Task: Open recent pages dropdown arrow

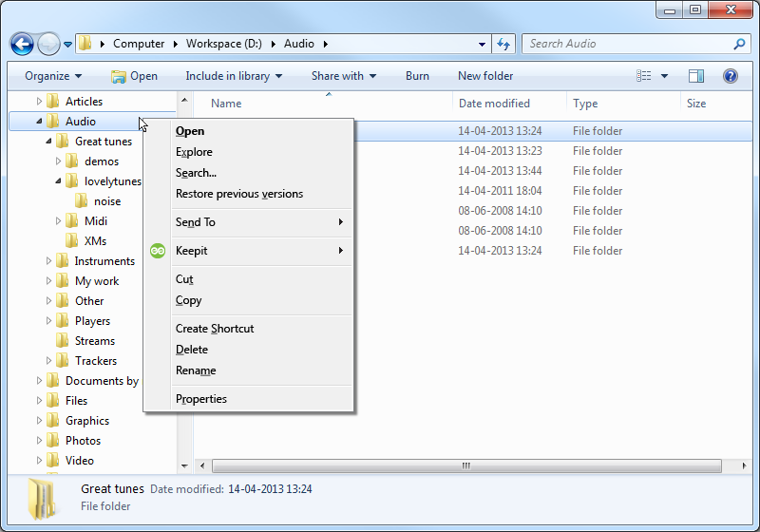Action: tap(67, 45)
